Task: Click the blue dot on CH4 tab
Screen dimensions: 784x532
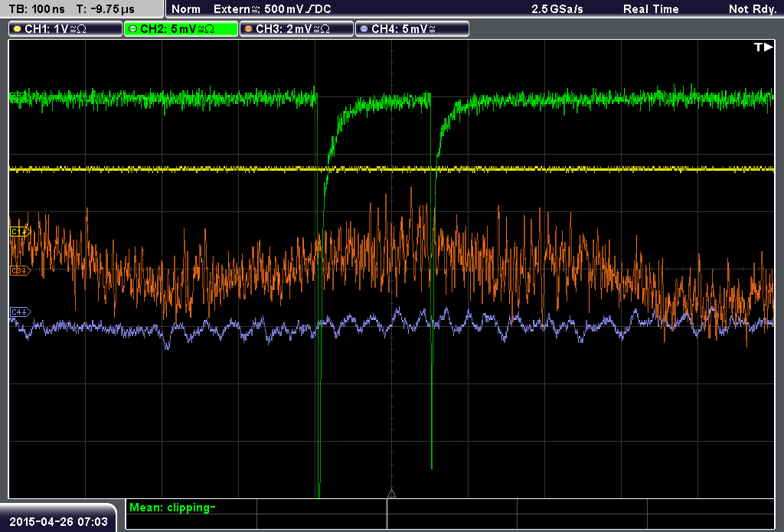Action: 364,29
